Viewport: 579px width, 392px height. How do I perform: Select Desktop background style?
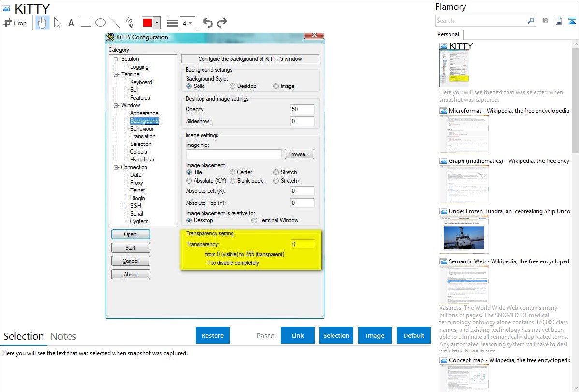tap(232, 86)
